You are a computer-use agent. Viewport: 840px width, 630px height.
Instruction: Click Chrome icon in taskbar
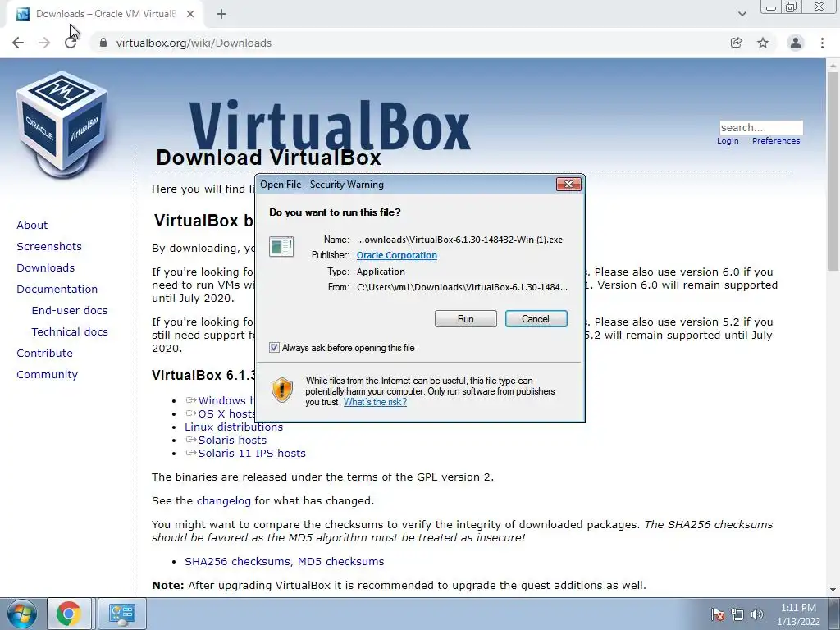pos(69,614)
